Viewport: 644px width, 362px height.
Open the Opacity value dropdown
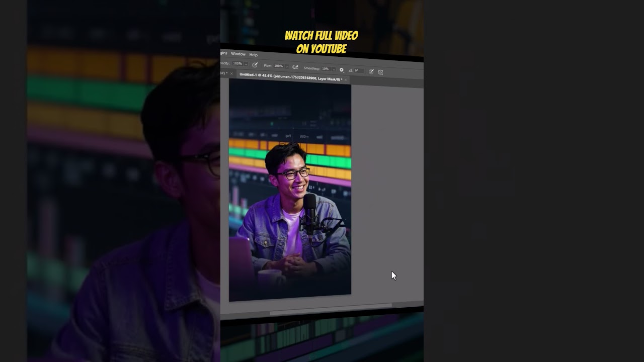coord(246,64)
